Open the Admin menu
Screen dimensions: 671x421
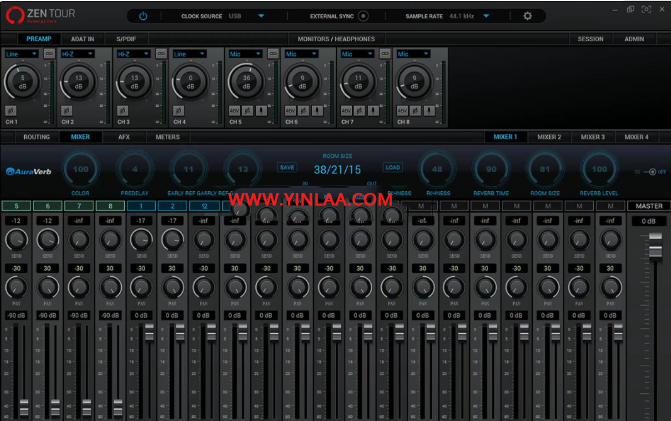click(x=634, y=39)
